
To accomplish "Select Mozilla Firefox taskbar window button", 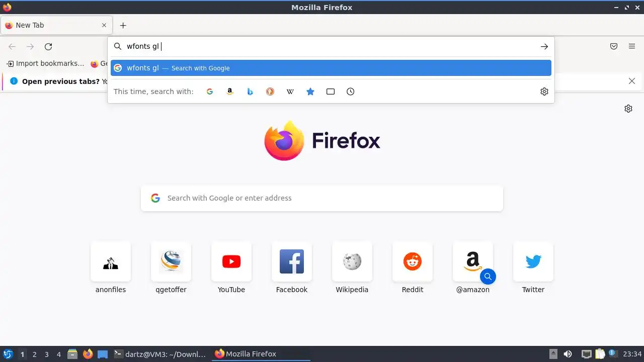I will tap(261, 354).
